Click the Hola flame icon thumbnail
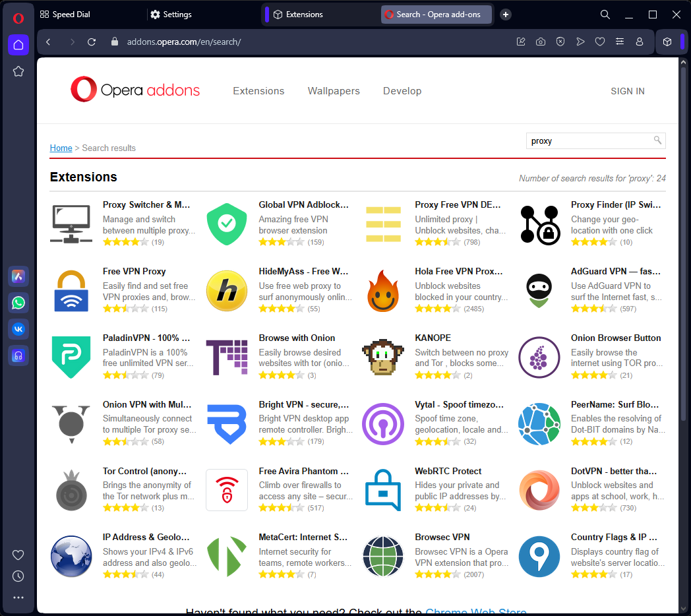This screenshot has width=691, height=616. click(x=383, y=291)
